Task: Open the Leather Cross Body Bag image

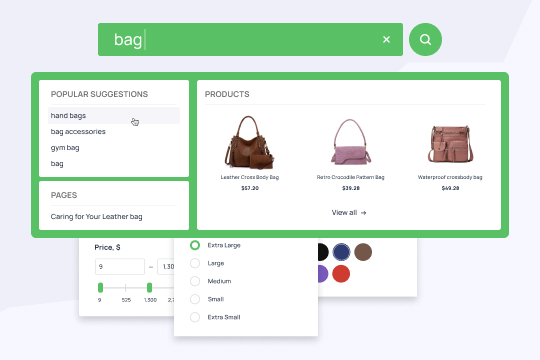Action: pos(250,142)
